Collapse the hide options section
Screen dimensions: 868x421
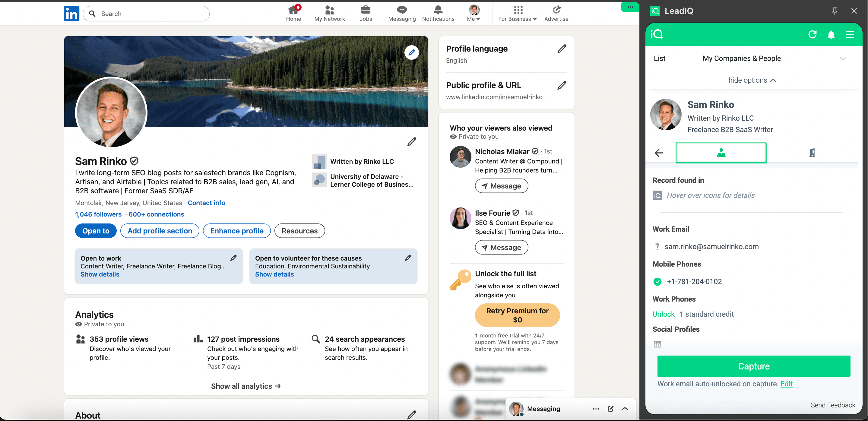pos(752,80)
